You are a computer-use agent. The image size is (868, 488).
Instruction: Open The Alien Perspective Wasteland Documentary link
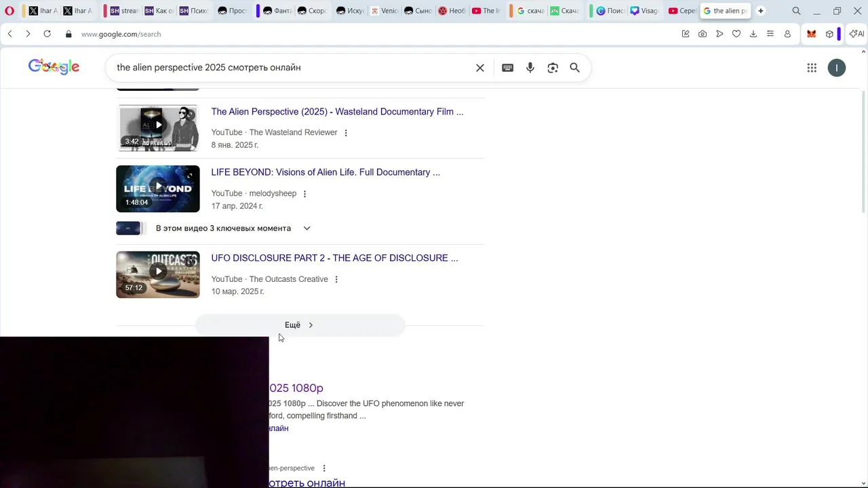337,112
